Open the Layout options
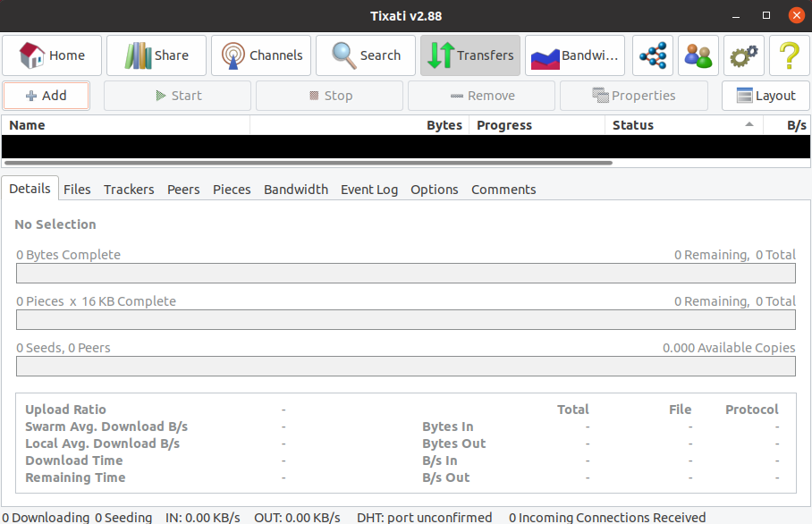 (x=765, y=96)
